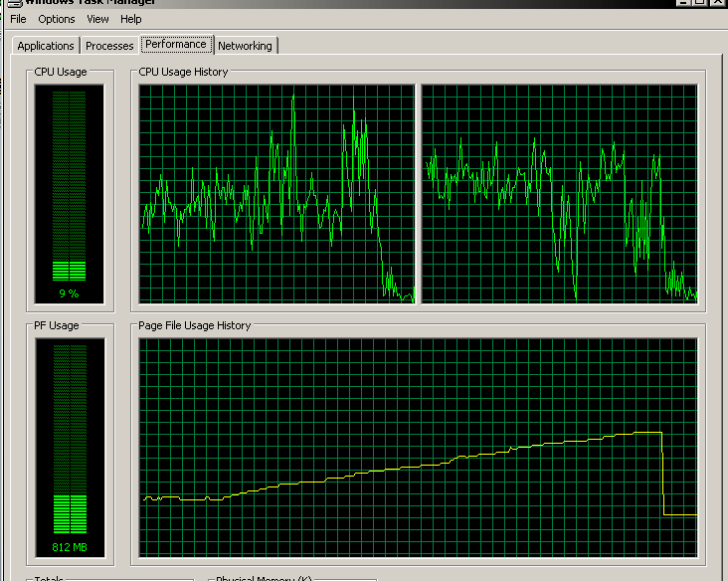Switch to the Applications tab
Image resolution: width=728 pixels, height=581 pixels.
coord(46,46)
